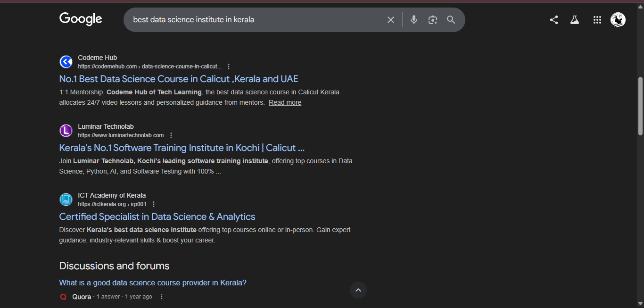The image size is (644, 308).
Task: Click the page vertical scrollbar thumb
Action: (640, 106)
